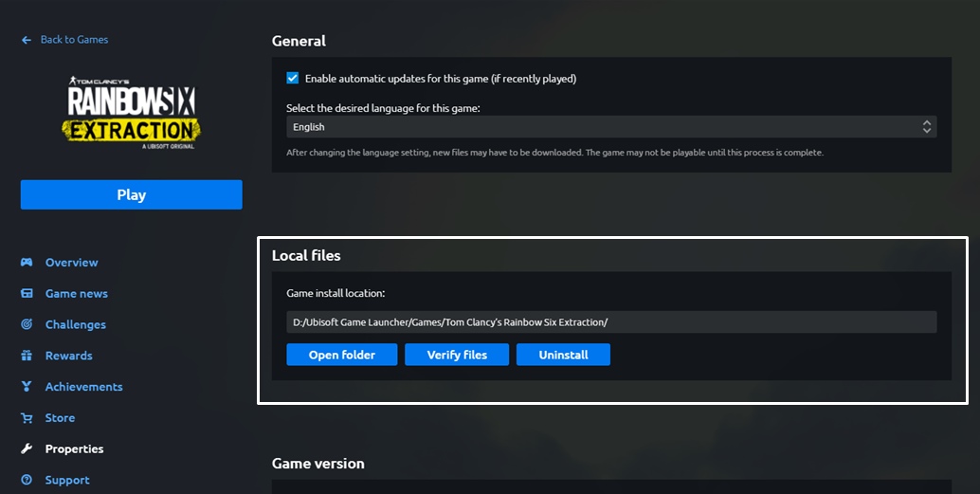
Task: Open the game language dropdown
Action: click(611, 127)
